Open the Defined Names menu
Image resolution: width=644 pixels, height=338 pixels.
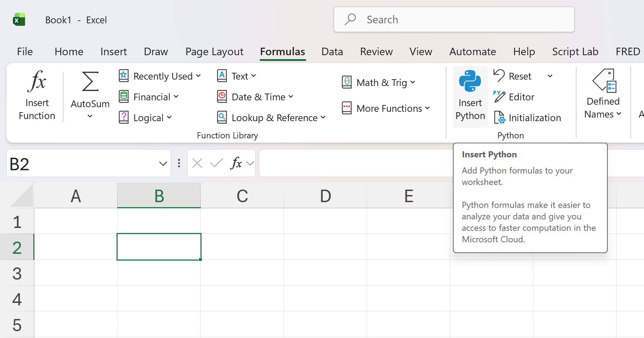[x=603, y=95]
